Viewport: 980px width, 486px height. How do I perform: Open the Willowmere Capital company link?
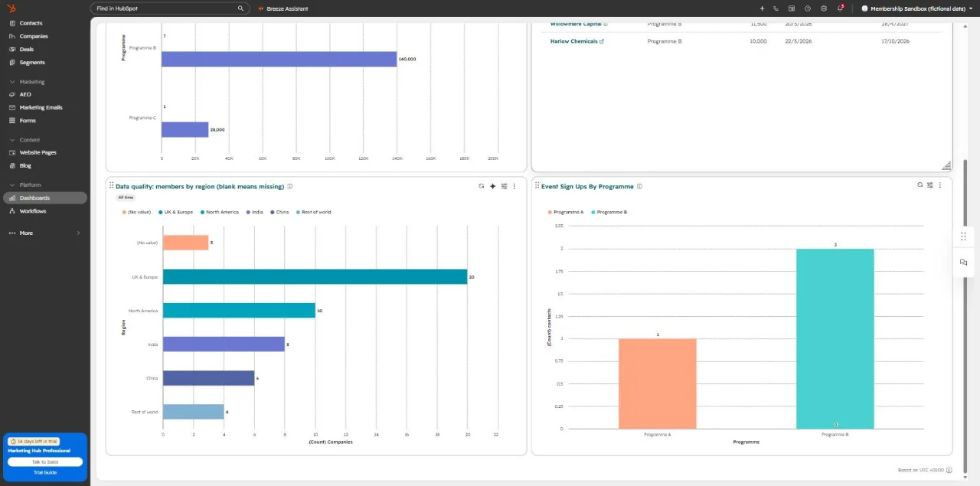(579, 24)
